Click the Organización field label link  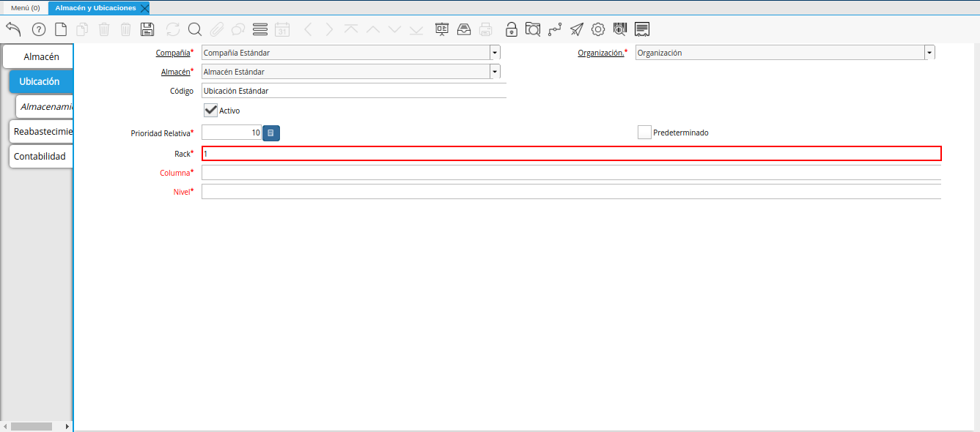(601, 53)
